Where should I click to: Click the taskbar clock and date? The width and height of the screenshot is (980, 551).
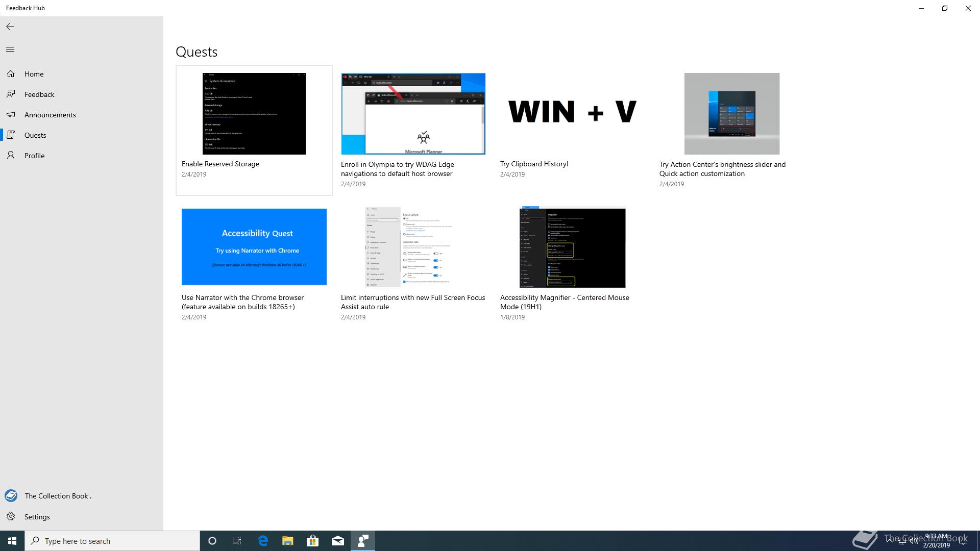936,541
